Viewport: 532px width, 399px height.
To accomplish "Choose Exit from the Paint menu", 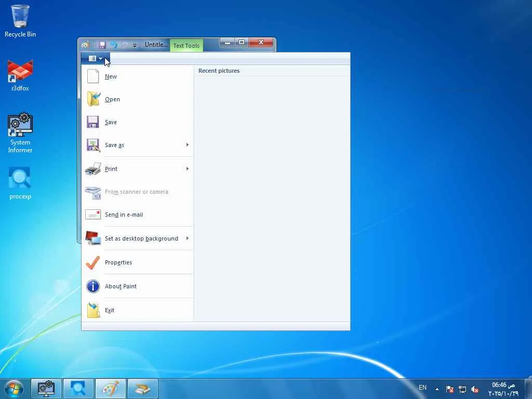I will coord(137,310).
